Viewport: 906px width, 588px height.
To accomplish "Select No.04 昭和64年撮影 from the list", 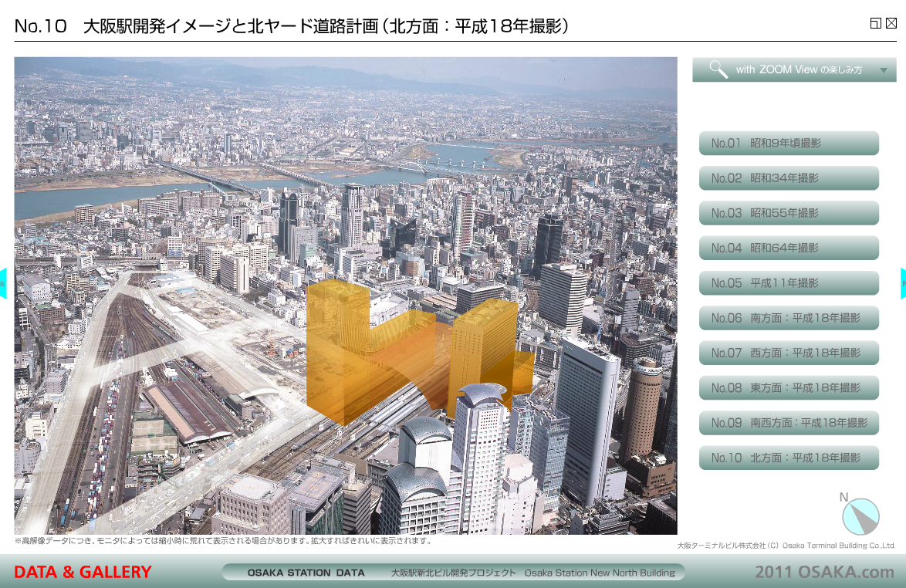I will coord(788,248).
